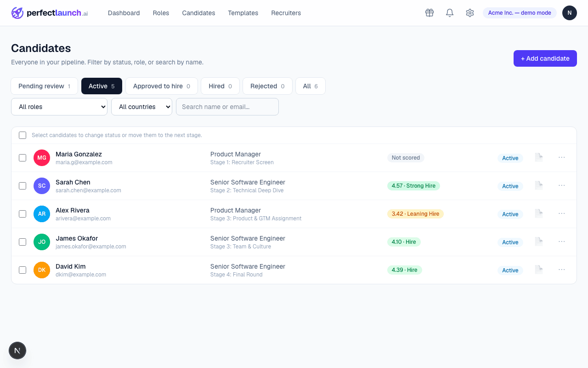Image resolution: width=588 pixels, height=368 pixels.
Task: Focus the Search name or email field
Action: 227,107
